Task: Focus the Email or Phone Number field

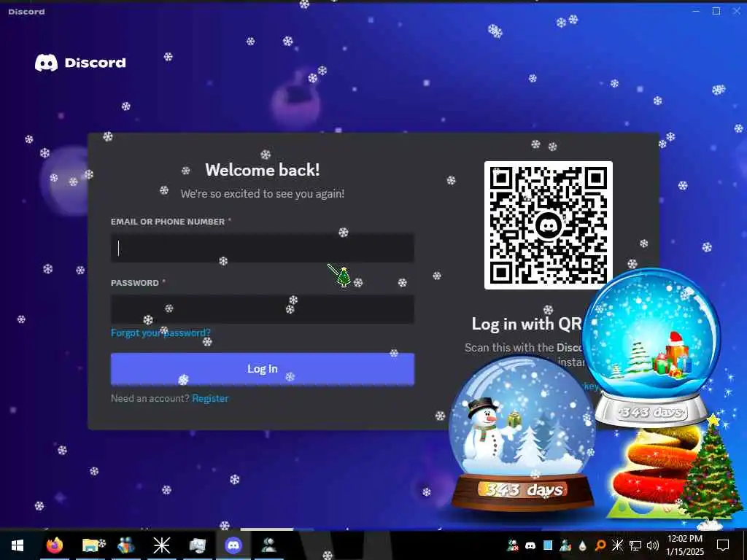Action: coord(263,248)
